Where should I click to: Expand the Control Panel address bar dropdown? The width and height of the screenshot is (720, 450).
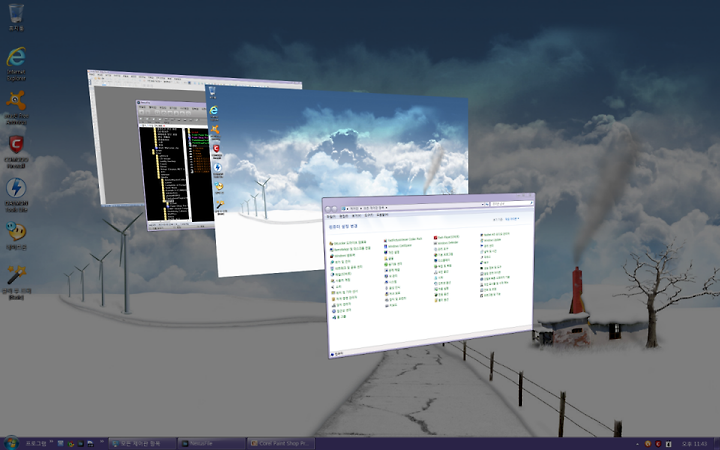tap(483, 204)
